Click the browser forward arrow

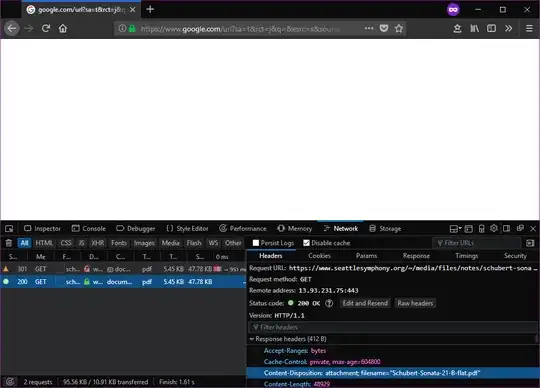tap(29, 28)
